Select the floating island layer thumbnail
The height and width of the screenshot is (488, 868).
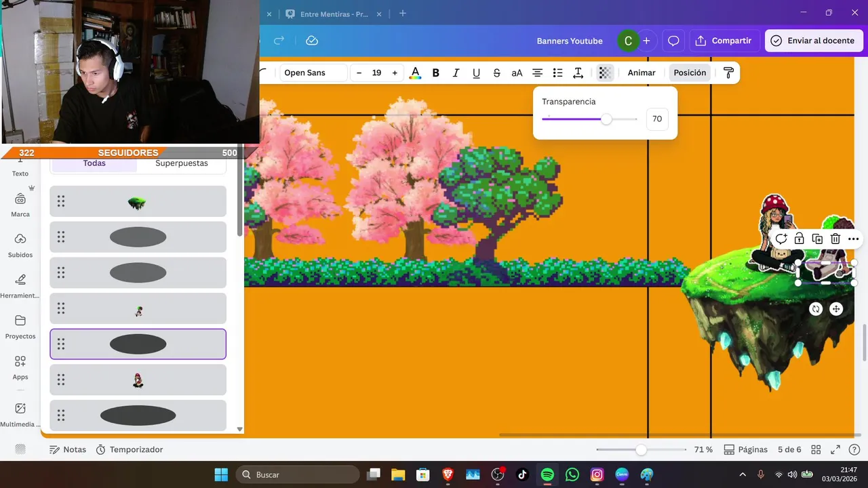[x=138, y=202]
